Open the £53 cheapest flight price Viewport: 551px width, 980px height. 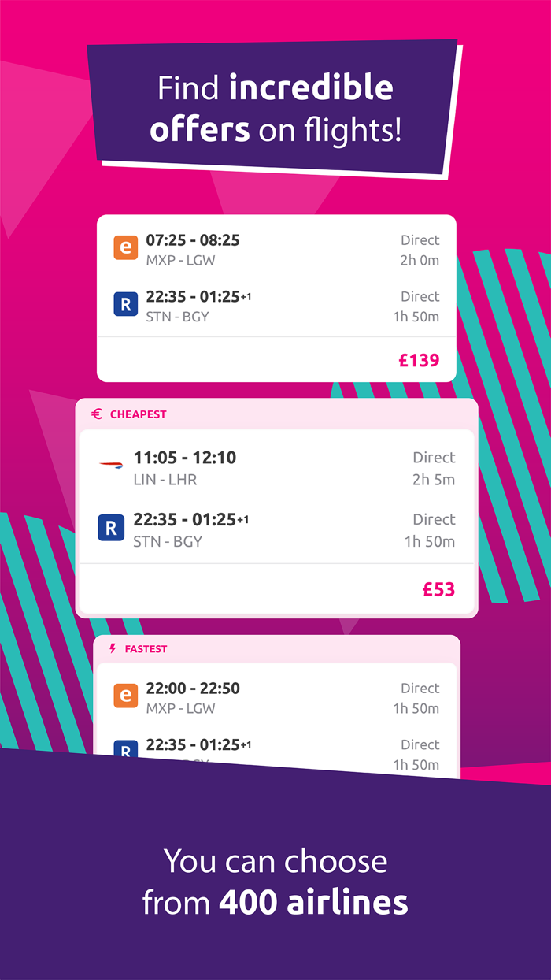438,588
